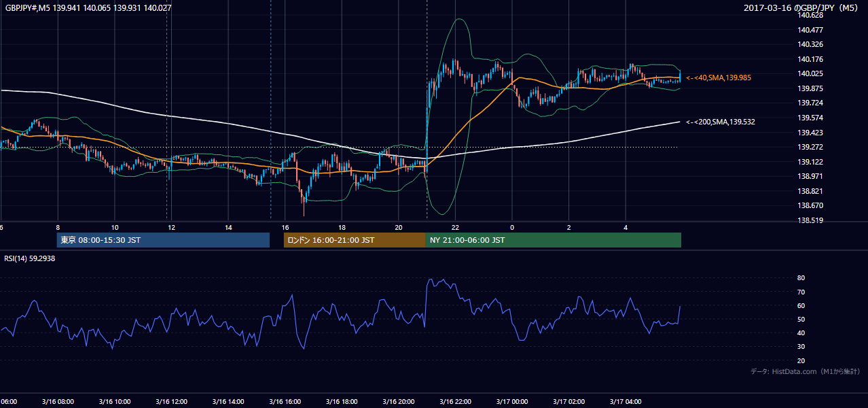Viewport: 868px width, 408px height.
Task: Click the 3/17 02:00 time axis label
Action: pos(568,402)
